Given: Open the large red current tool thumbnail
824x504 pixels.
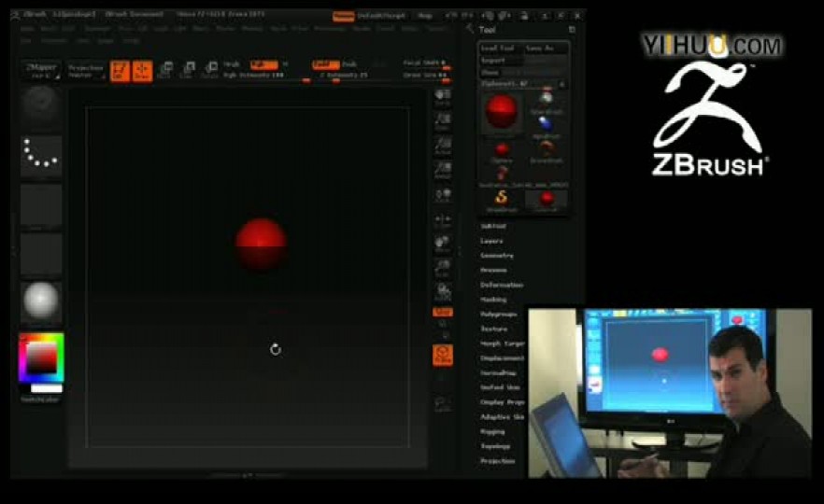Looking at the screenshot, I should pyautogui.click(x=502, y=111).
